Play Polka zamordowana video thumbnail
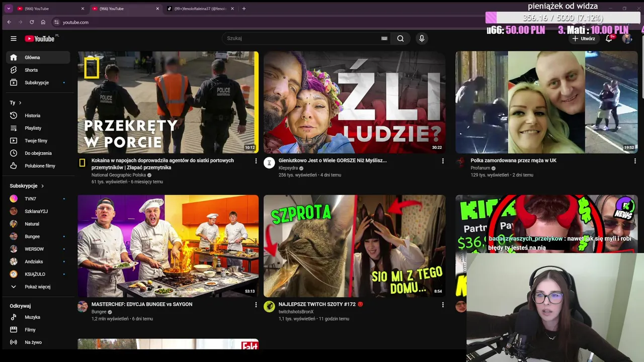Viewport: 644px width, 362px height. [x=546, y=102]
